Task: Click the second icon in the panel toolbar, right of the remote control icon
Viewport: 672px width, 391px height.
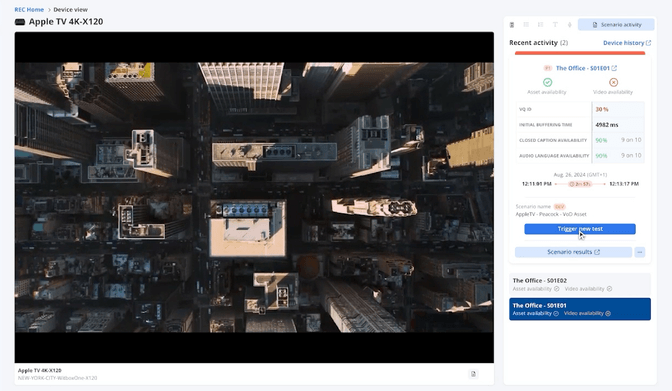Action: coord(526,25)
